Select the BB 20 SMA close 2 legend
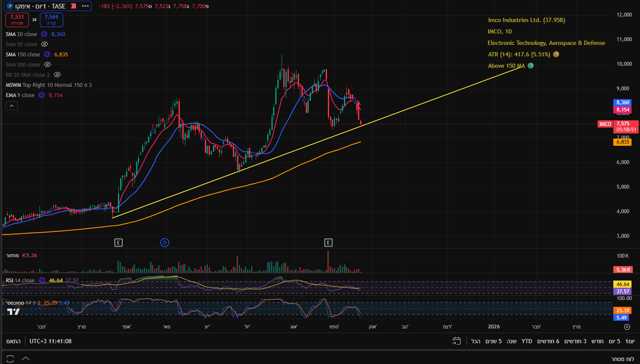Viewport: 640px width, 364px height. 28,75
